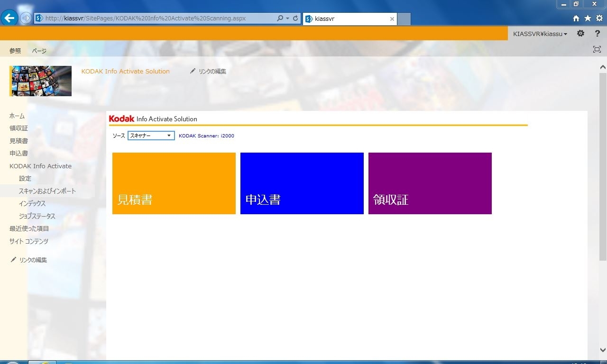Click the pencil icon beside top リンクの編集
The width and height of the screenshot is (607, 364).
[193, 71]
